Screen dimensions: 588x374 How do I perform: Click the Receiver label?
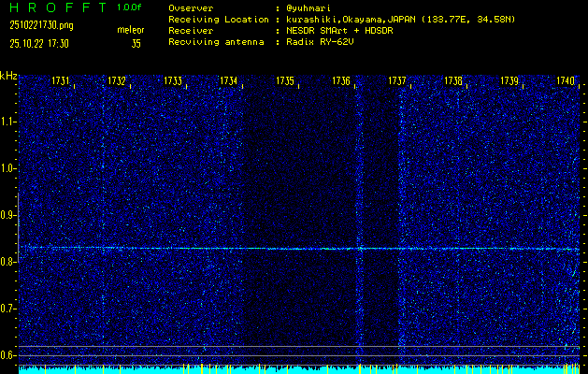pyautogui.click(x=191, y=31)
